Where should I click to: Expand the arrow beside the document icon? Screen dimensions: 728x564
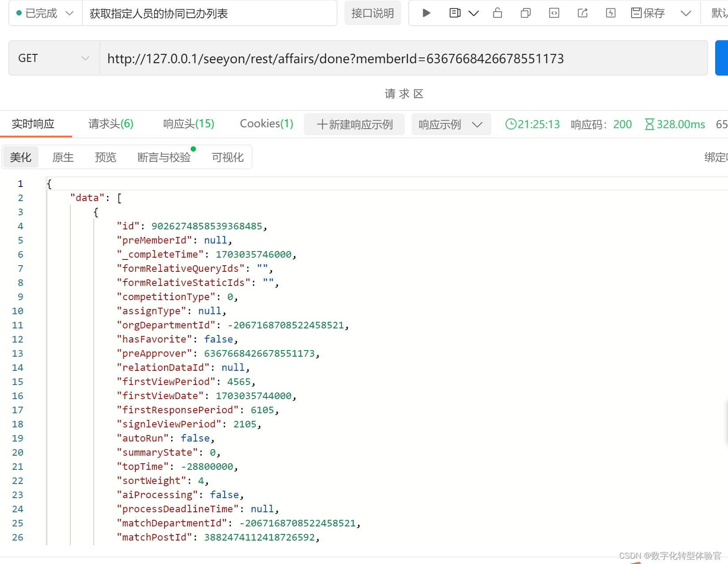pyautogui.click(x=474, y=13)
